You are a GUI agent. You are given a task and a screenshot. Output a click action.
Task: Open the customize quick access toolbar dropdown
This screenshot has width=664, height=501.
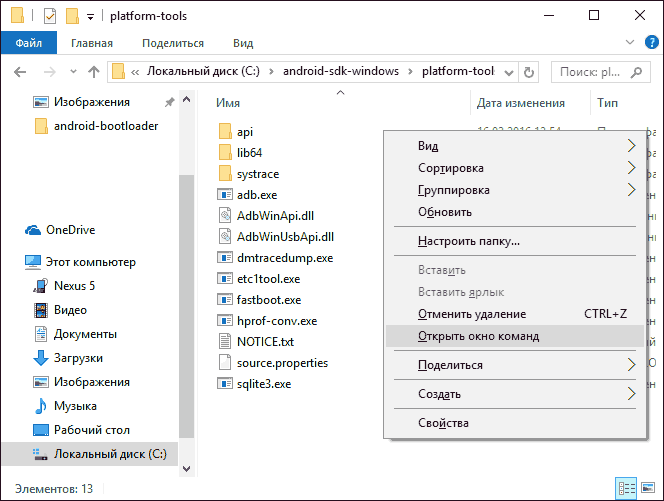90,17
